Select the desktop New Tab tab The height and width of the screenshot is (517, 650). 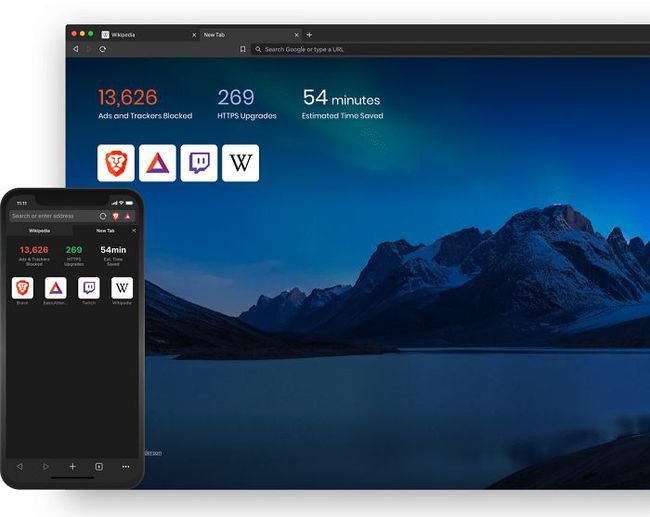click(251, 35)
